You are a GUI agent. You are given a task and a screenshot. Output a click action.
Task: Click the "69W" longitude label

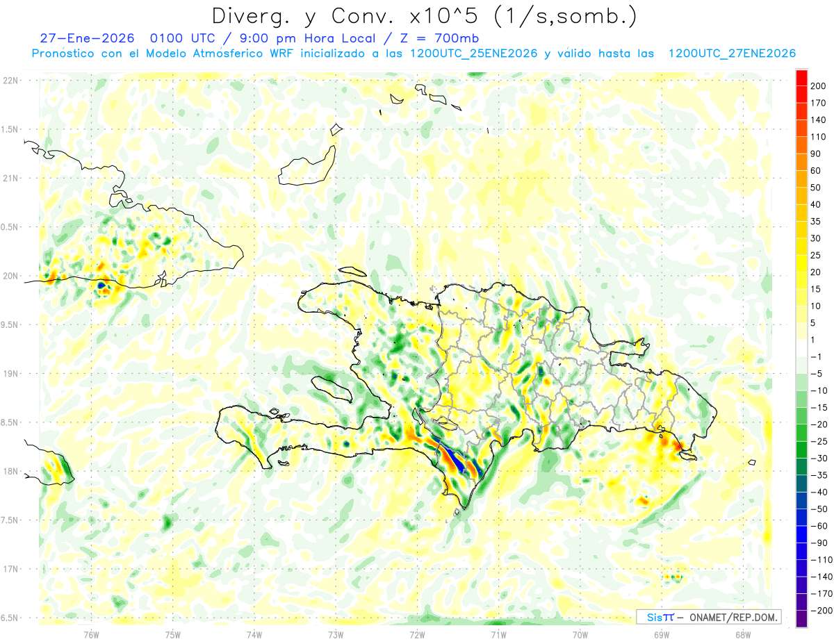661,634
